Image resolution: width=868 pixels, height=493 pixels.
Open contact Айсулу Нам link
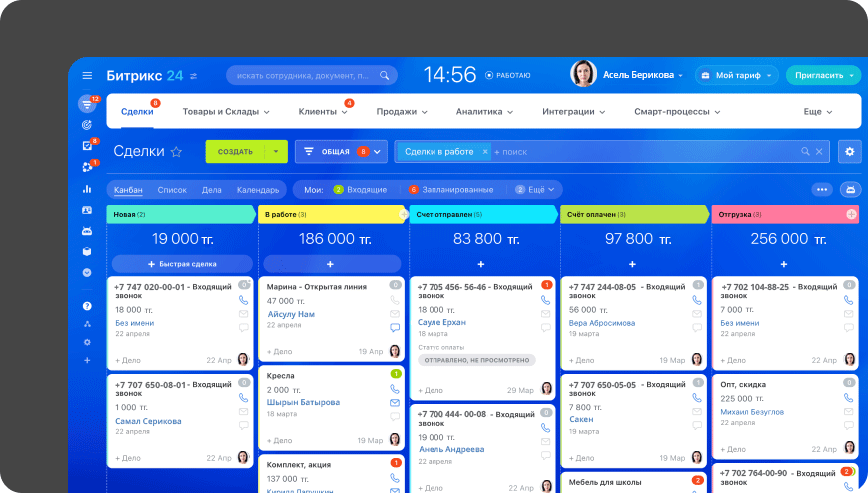coord(291,314)
